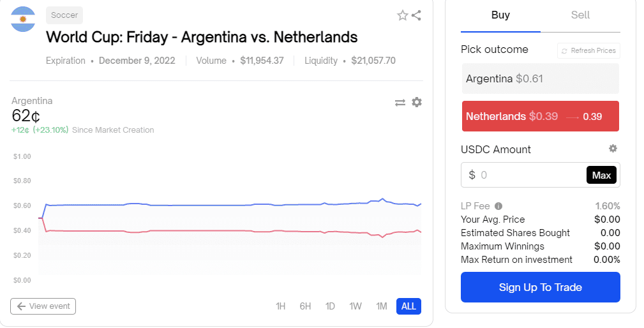The height and width of the screenshot is (328, 644).
Task: Set chart range to ALL
Action: 408,306
